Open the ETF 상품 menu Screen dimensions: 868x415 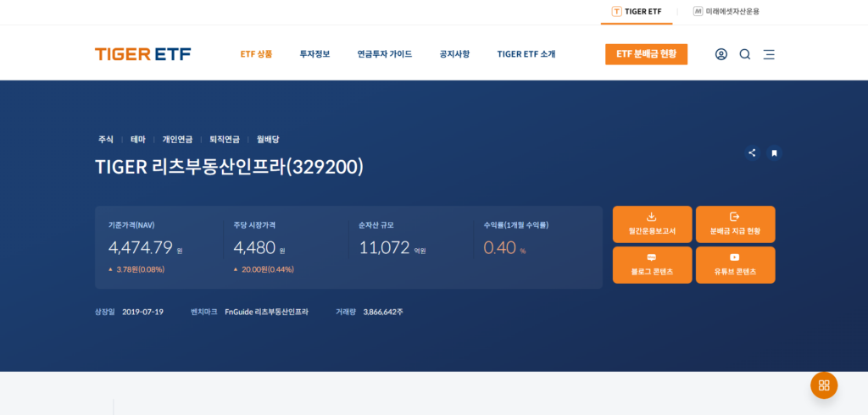(x=256, y=54)
